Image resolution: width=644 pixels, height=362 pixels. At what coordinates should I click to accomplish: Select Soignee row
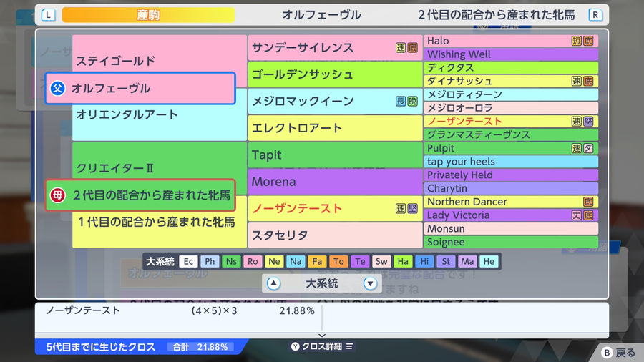click(511, 242)
